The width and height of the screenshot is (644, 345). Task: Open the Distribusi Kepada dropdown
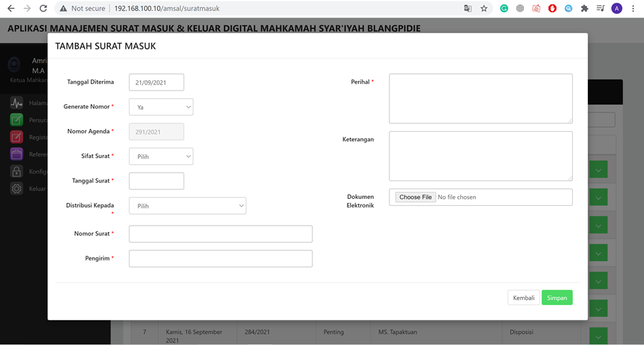pos(187,206)
